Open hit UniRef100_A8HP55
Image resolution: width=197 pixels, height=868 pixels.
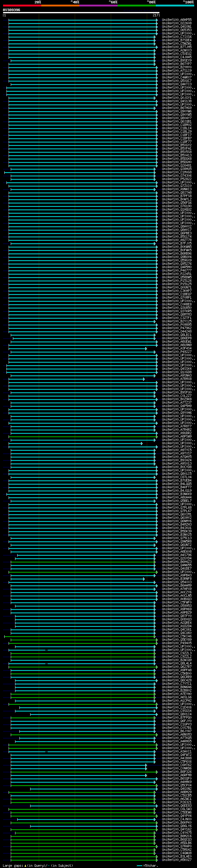coord(177,20)
